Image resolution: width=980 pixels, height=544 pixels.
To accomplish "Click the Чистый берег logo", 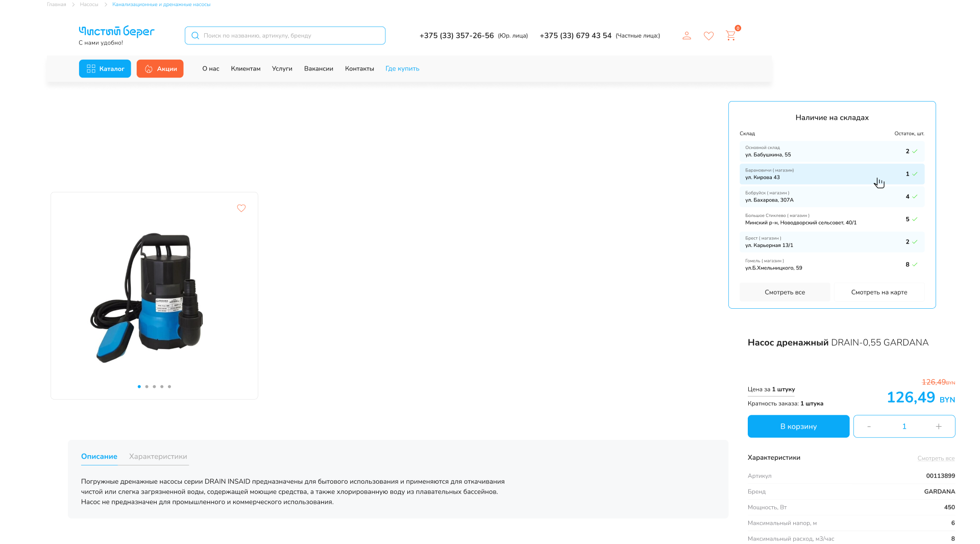I will point(116,32).
